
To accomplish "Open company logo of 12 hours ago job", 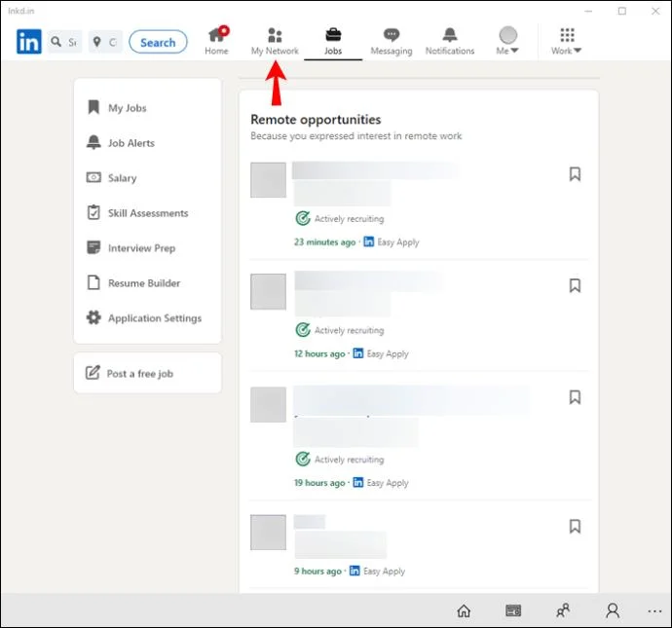I will pos(268,292).
